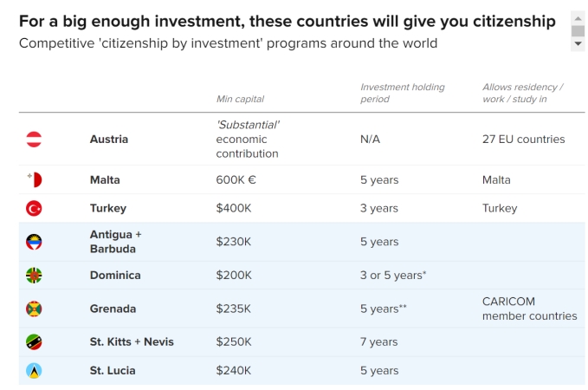Click the scrollbar down arrow
This screenshot has height=390, width=588.
click(578, 44)
